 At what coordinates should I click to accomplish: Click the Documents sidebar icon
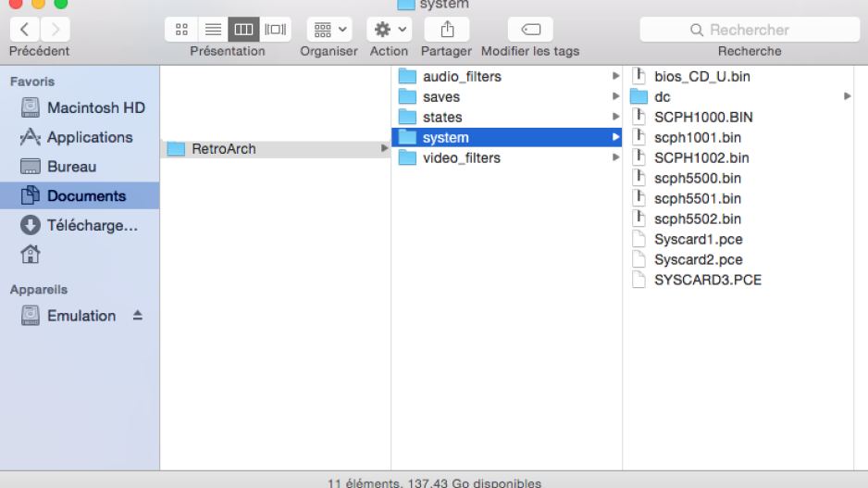pyautogui.click(x=31, y=195)
